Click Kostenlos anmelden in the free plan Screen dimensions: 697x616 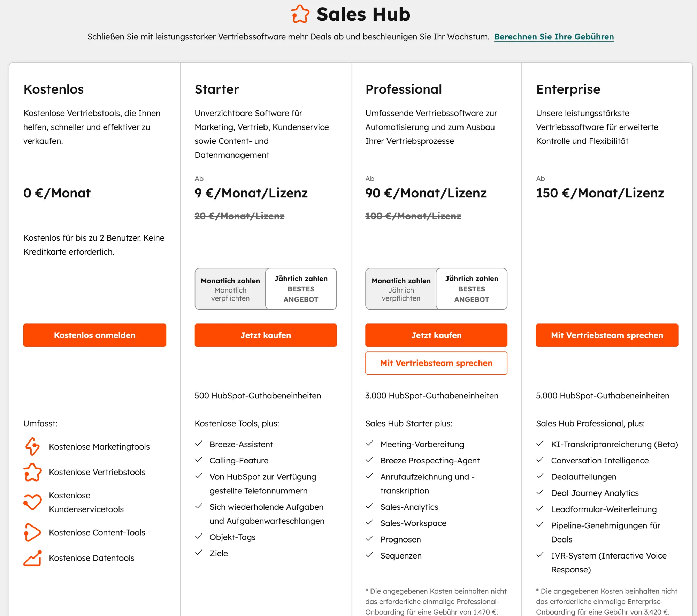point(94,335)
